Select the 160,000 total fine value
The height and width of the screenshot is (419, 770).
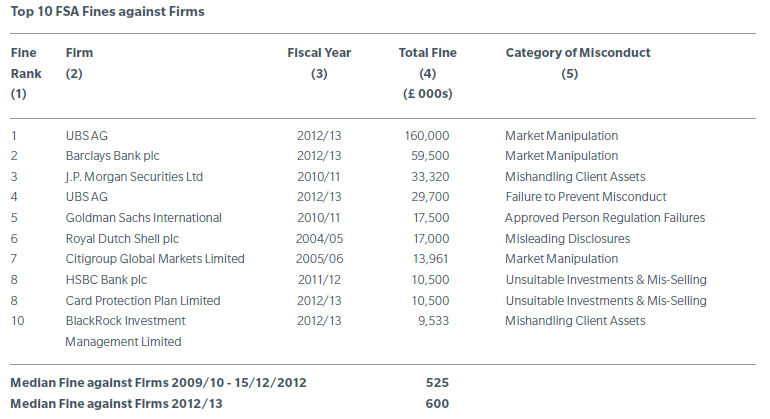click(x=428, y=135)
